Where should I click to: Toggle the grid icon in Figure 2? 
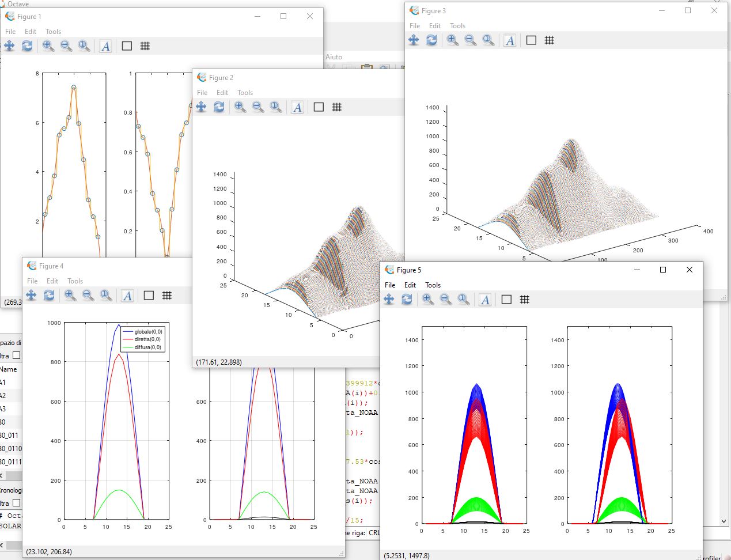coord(337,107)
